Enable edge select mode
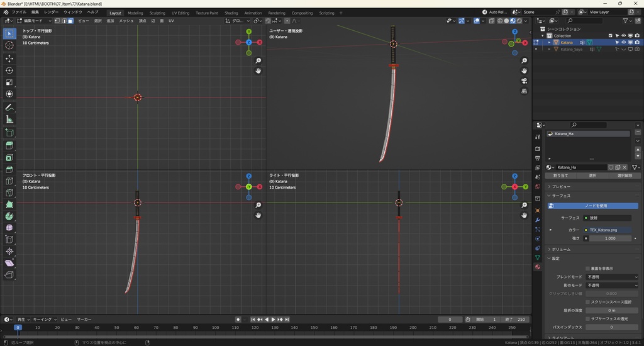Screen dimensions: 644x346 [64, 21]
